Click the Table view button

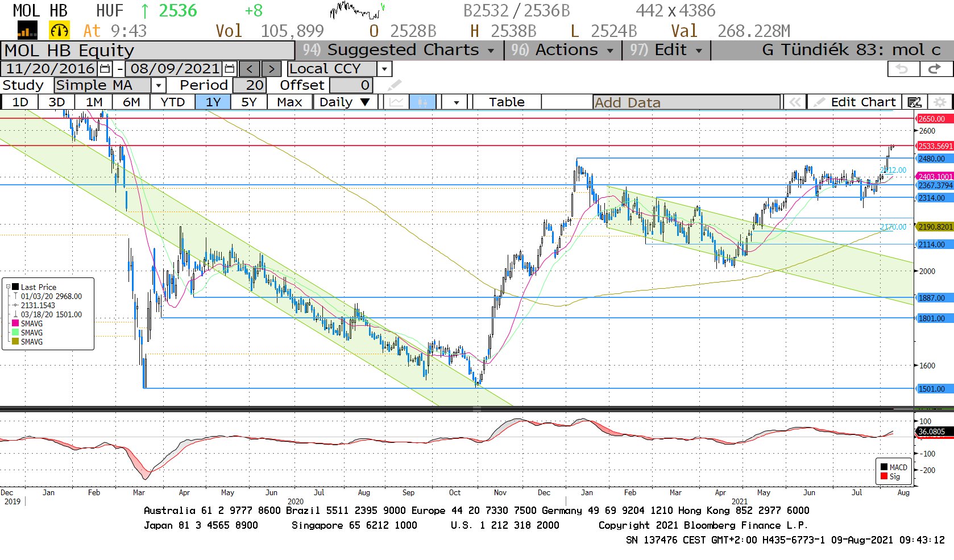click(507, 102)
